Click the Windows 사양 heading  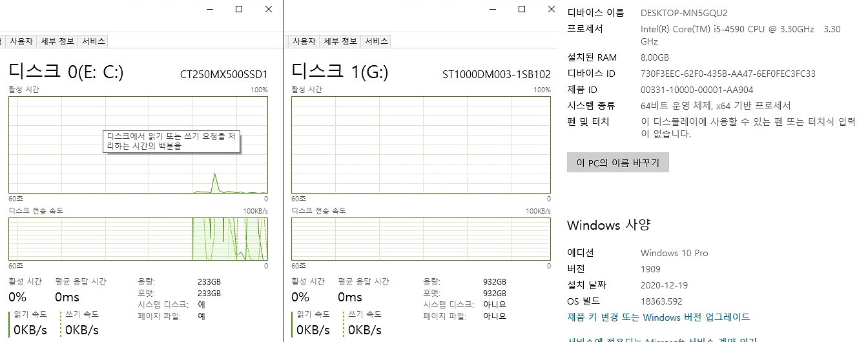point(608,225)
